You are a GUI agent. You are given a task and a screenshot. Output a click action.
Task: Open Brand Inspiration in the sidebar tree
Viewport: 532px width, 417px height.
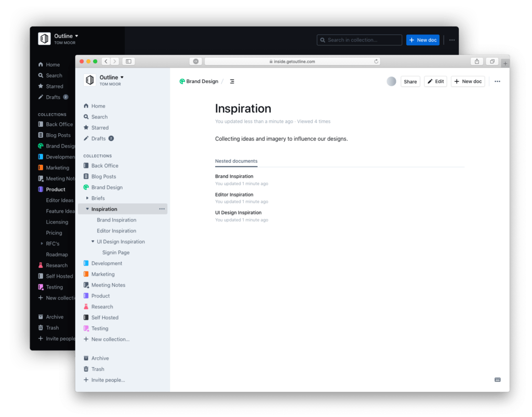click(116, 220)
